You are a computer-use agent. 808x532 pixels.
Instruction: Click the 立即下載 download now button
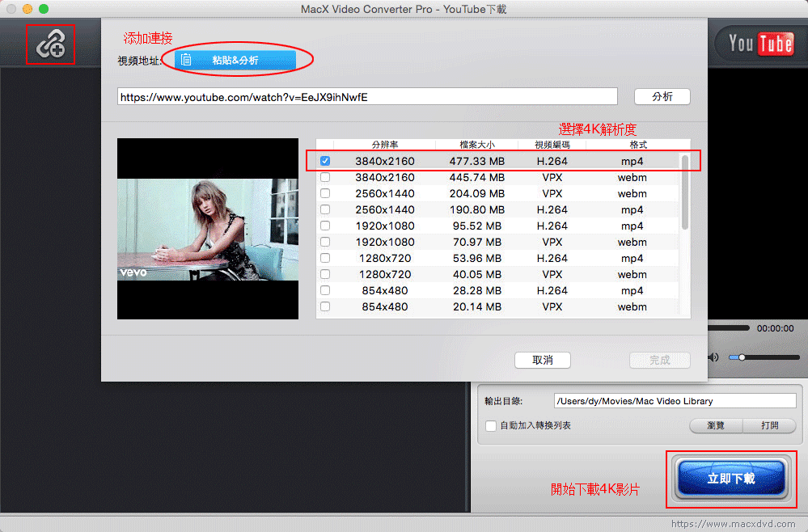[x=731, y=479]
